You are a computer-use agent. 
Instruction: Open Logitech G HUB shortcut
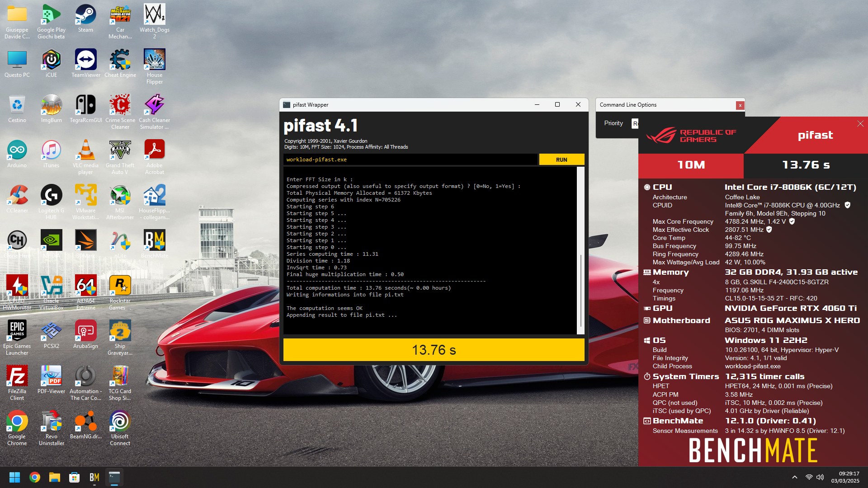point(51,202)
